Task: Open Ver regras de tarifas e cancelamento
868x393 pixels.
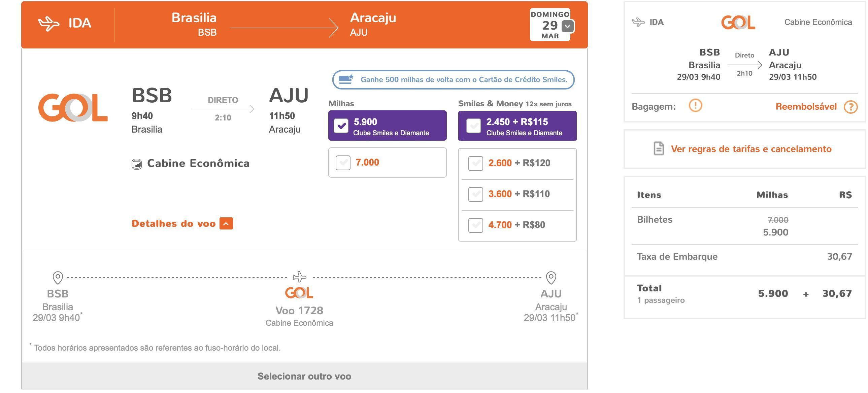Action: point(751,149)
